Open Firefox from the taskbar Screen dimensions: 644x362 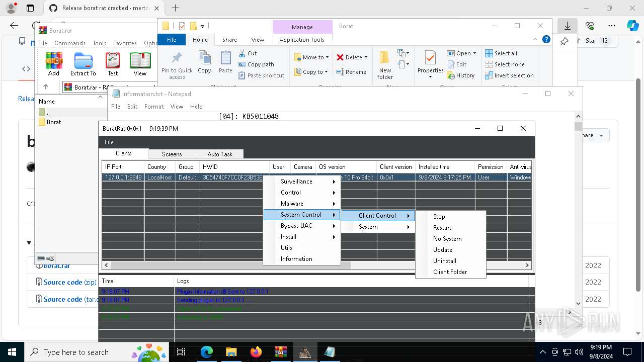click(x=256, y=352)
